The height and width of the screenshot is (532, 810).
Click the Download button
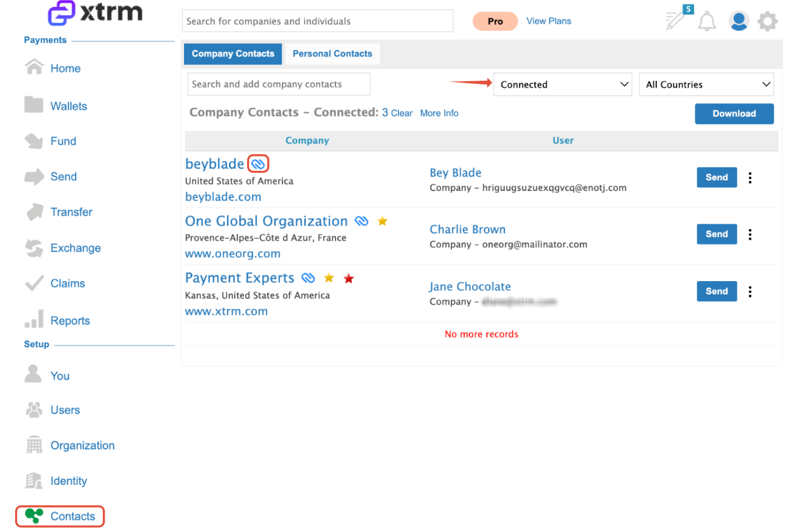click(x=734, y=113)
